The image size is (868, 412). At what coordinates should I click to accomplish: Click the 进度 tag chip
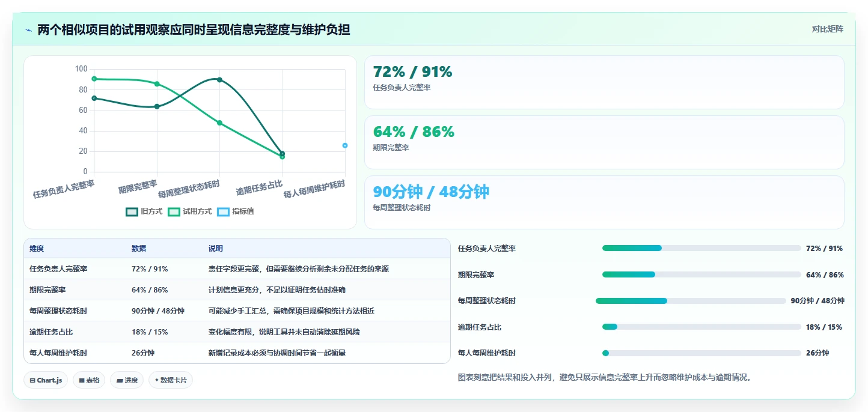coord(127,380)
